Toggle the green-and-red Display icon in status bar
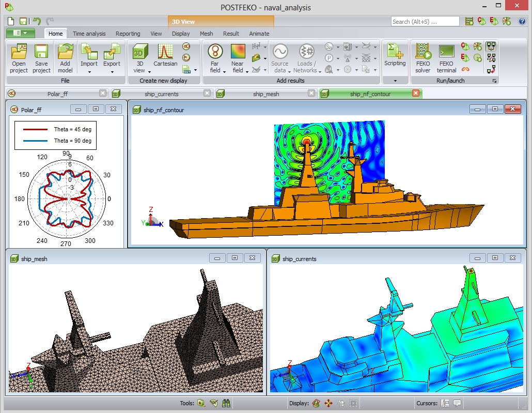 click(316, 403)
